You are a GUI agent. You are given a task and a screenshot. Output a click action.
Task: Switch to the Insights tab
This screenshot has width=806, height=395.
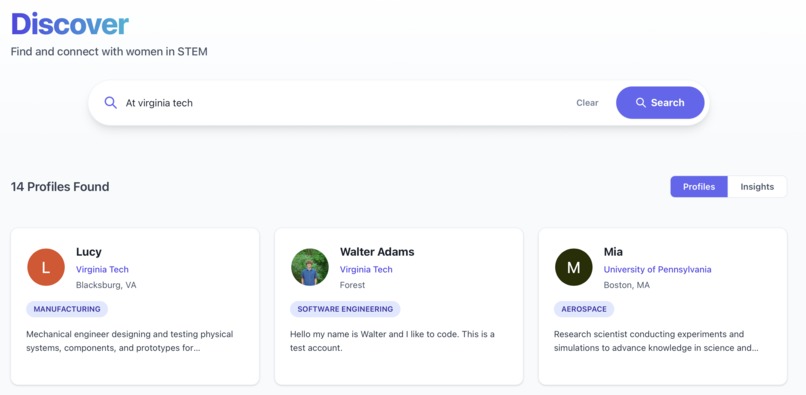(x=757, y=187)
